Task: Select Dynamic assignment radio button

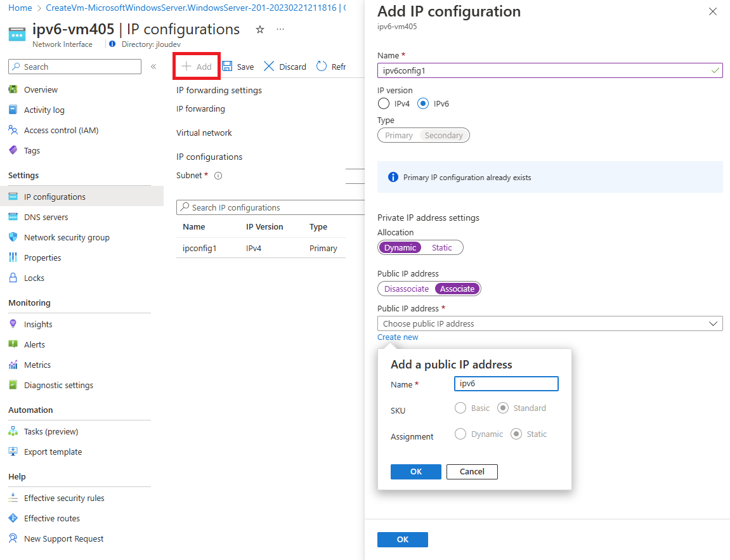Action: (x=460, y=434)
